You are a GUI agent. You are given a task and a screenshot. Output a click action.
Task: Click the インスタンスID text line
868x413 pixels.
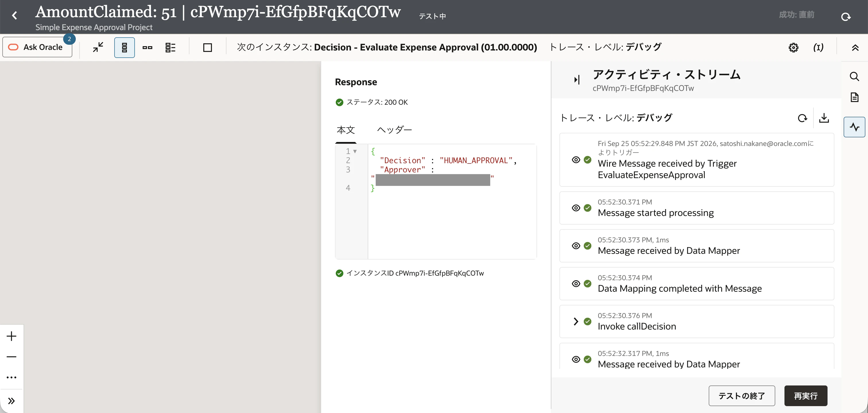coord(415,273)
